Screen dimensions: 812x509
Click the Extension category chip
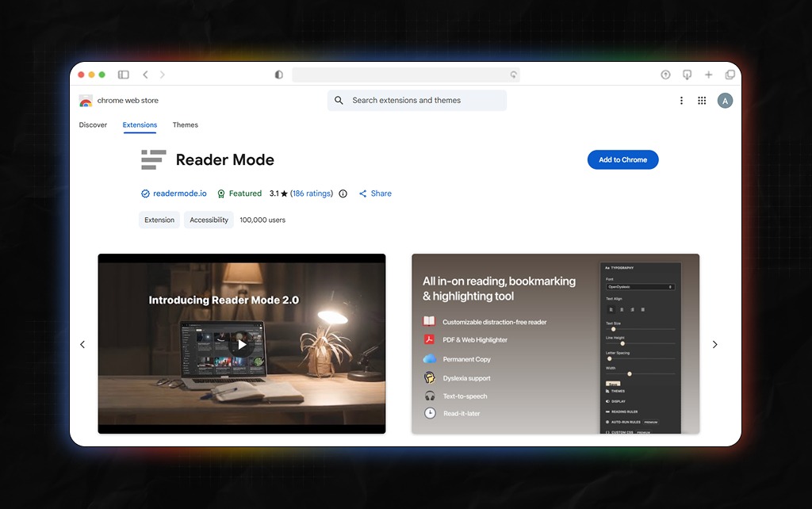click(159, 220)
